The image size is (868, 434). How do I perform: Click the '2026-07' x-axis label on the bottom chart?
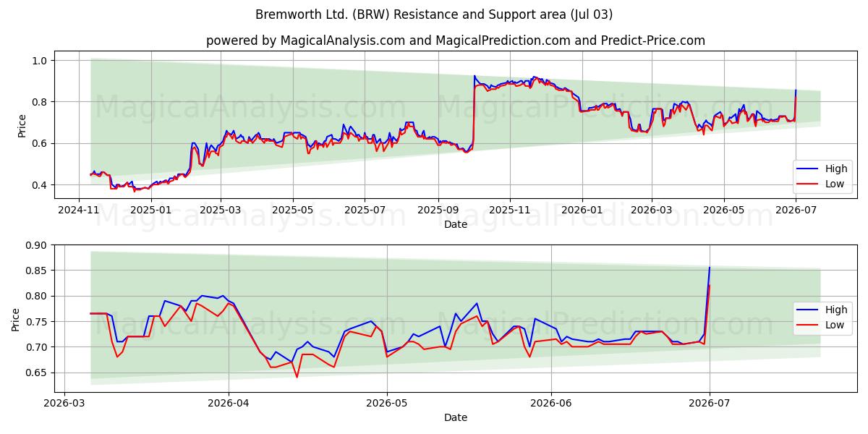click(x=710, y=404)
